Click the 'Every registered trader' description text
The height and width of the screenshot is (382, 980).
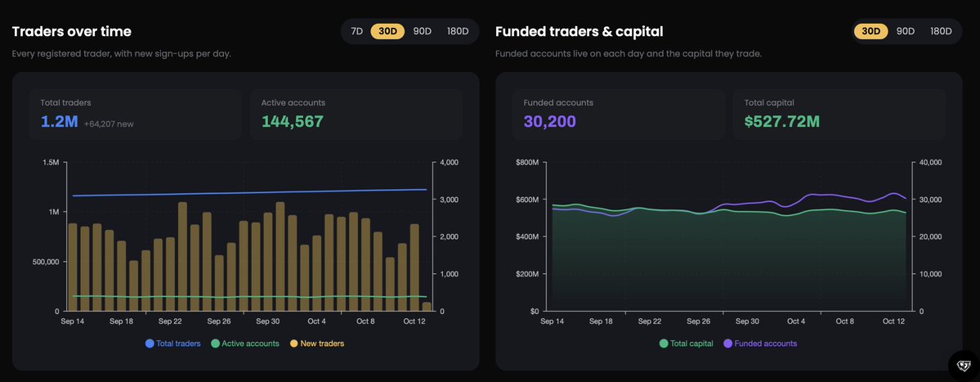tap(122, 54)
